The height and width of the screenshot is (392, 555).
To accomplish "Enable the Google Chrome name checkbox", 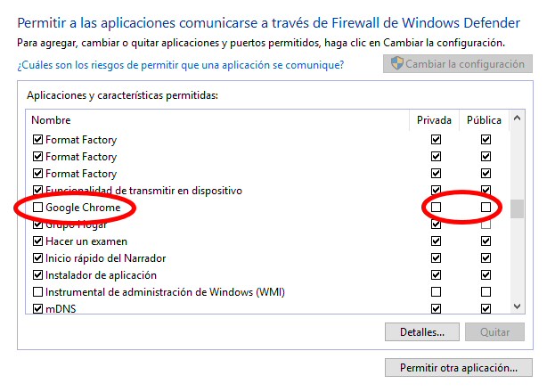I will tap(37, 208).
